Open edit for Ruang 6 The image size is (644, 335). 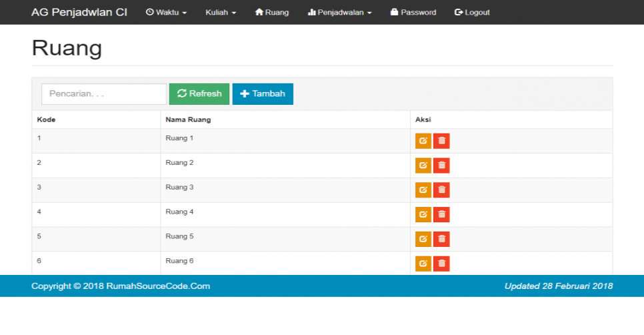pos(423,264)
